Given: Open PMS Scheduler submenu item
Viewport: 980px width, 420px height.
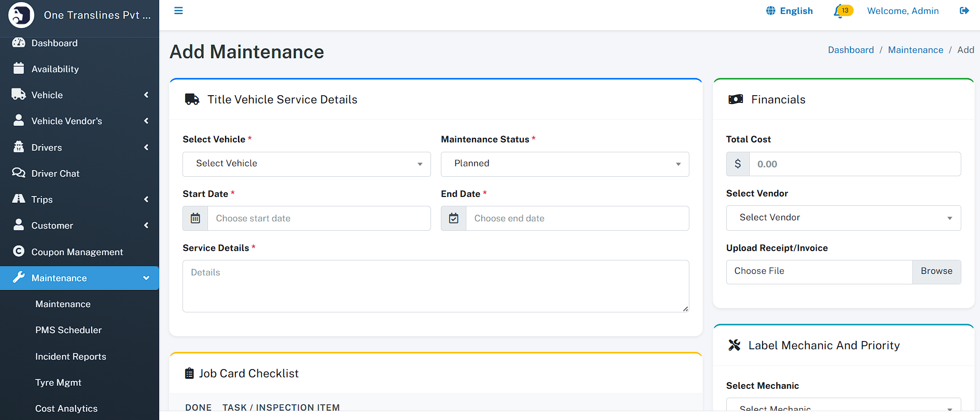Looking at the screenshot, I should pyautogui.click(x=69, y=330).
